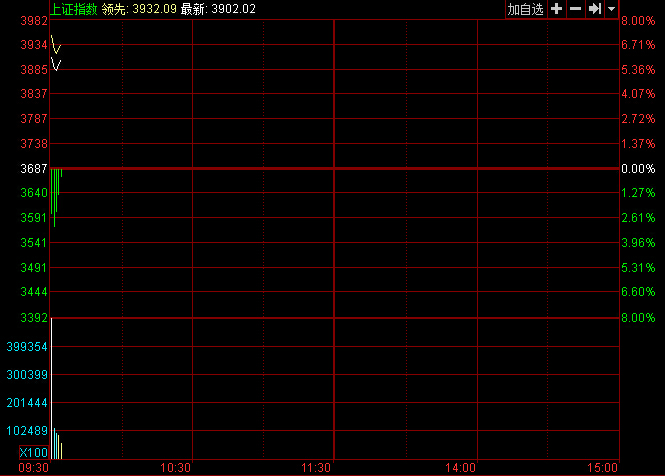Select the 09:30 time marker

(33, 467)
